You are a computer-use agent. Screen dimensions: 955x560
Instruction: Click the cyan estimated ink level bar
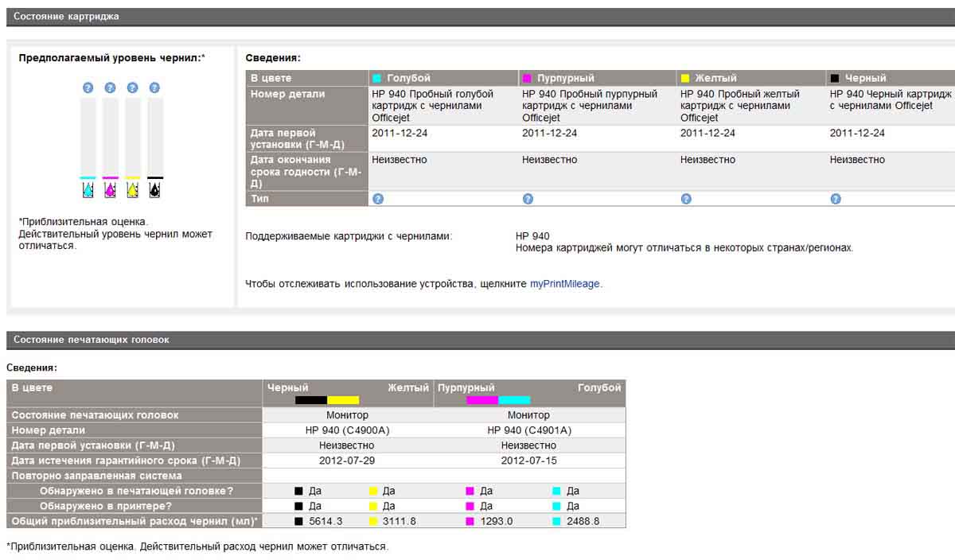88,138
